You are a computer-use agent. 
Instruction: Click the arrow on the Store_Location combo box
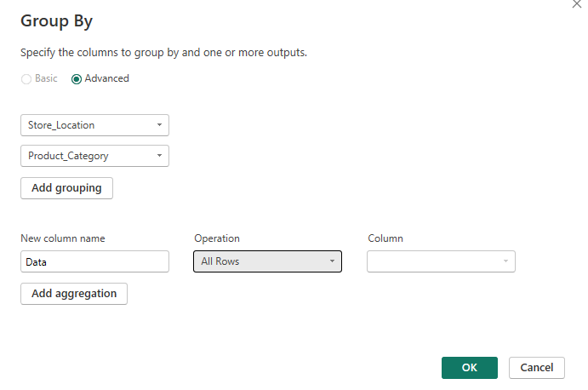point(159,125)
